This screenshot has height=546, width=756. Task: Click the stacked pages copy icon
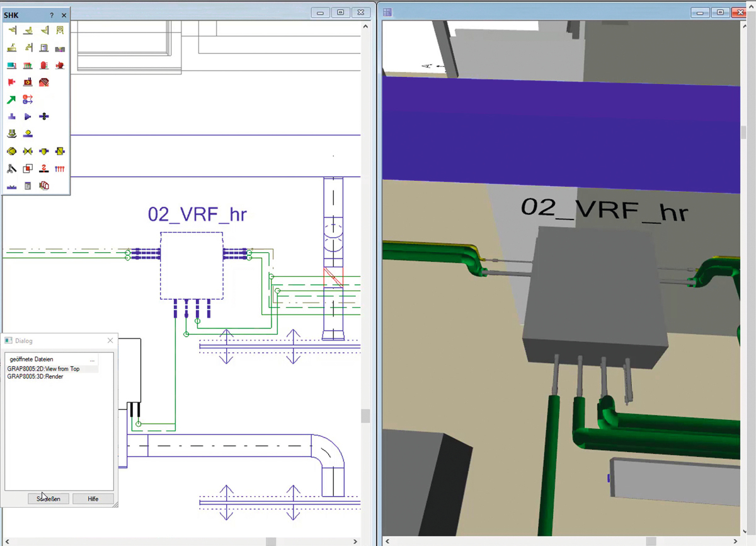pyautogui.click(x=43, y=186)
